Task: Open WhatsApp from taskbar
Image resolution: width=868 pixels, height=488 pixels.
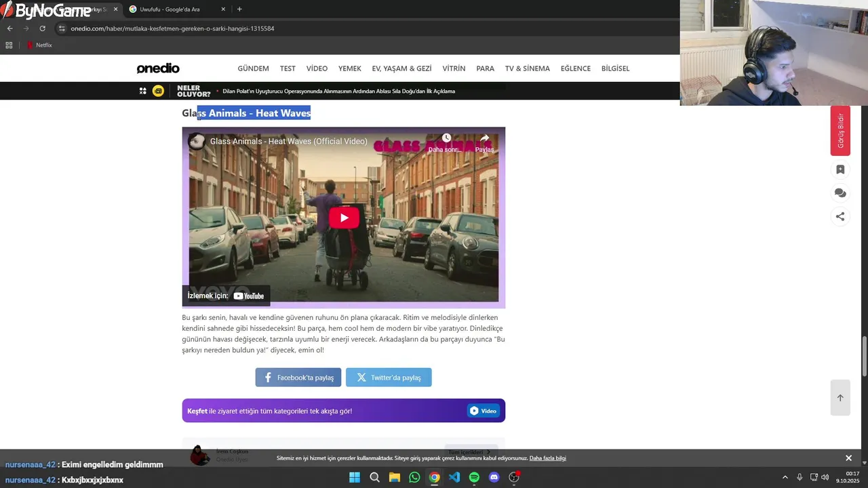Action: click(x=414, y=477)
